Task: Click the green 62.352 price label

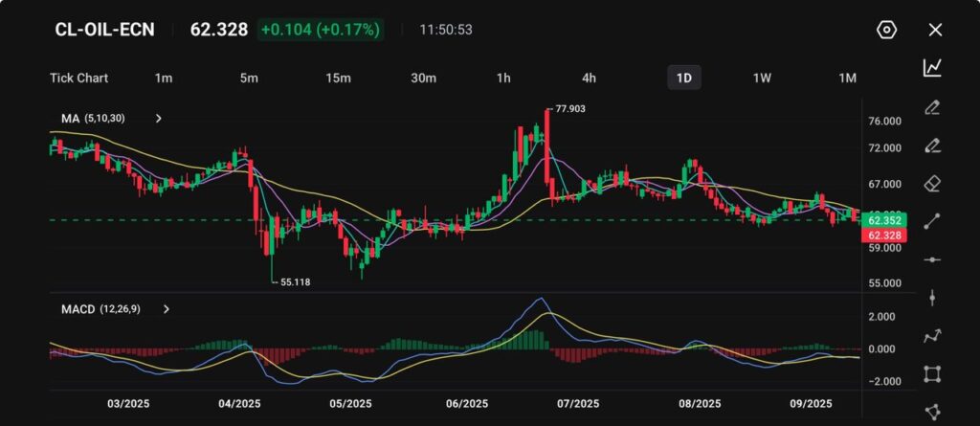Action: [x=884, y=220]
